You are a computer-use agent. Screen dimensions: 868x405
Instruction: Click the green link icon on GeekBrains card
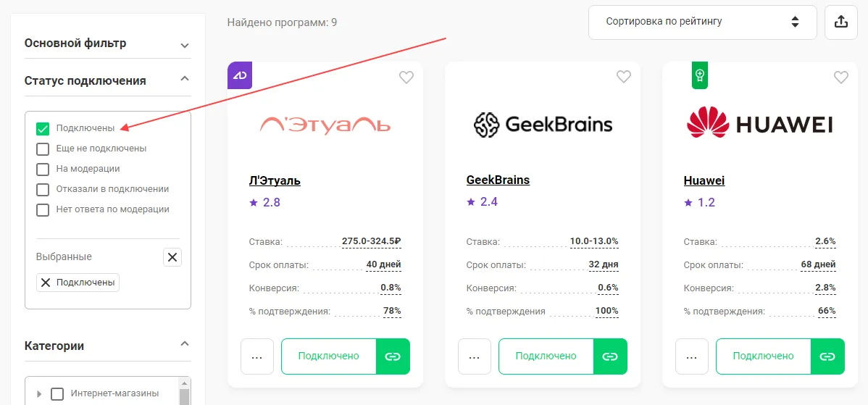coord(610,356)
